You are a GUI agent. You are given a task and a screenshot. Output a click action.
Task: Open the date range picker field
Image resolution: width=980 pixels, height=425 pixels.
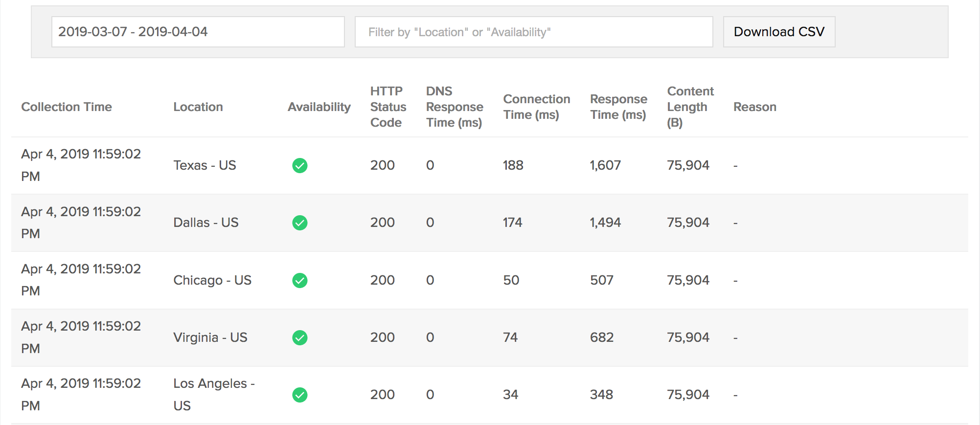pos(198,32)
